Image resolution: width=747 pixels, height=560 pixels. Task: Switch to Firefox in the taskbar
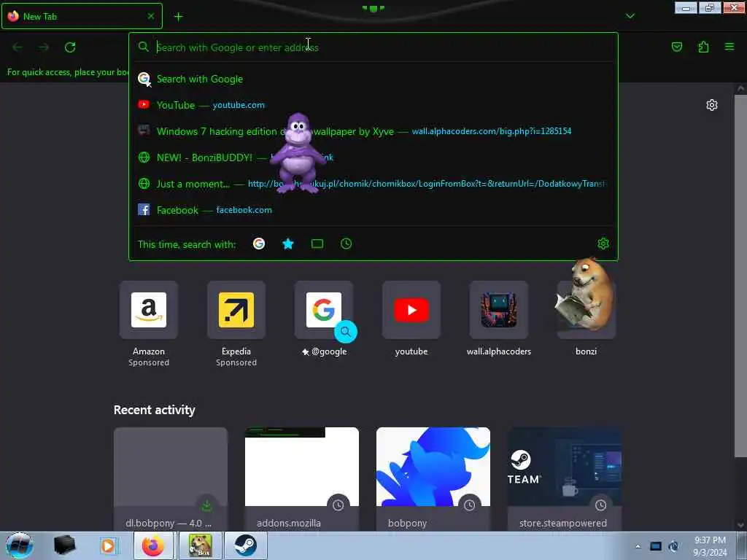(x=153, y=545)
